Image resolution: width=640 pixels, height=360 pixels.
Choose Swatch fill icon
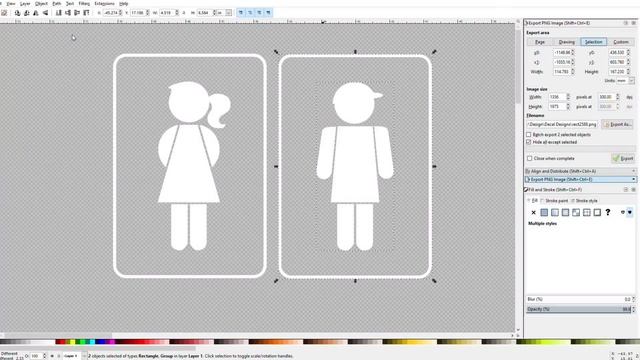pyautogui.click(x=597, y=212)
